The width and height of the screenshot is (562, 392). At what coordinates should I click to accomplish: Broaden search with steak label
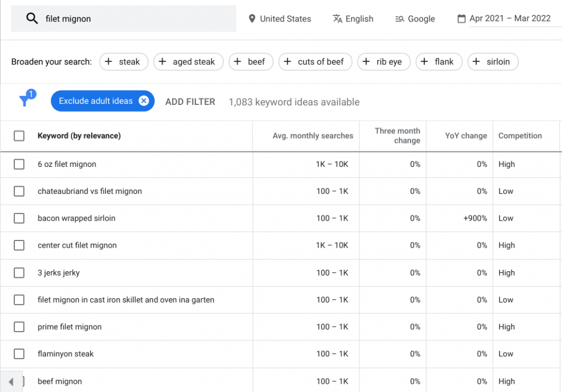coord(130,61)
